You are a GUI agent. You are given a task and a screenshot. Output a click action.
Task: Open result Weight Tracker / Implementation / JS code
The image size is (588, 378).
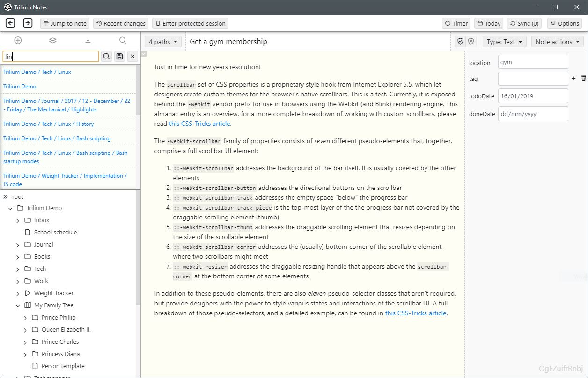[x=65, y=180]
